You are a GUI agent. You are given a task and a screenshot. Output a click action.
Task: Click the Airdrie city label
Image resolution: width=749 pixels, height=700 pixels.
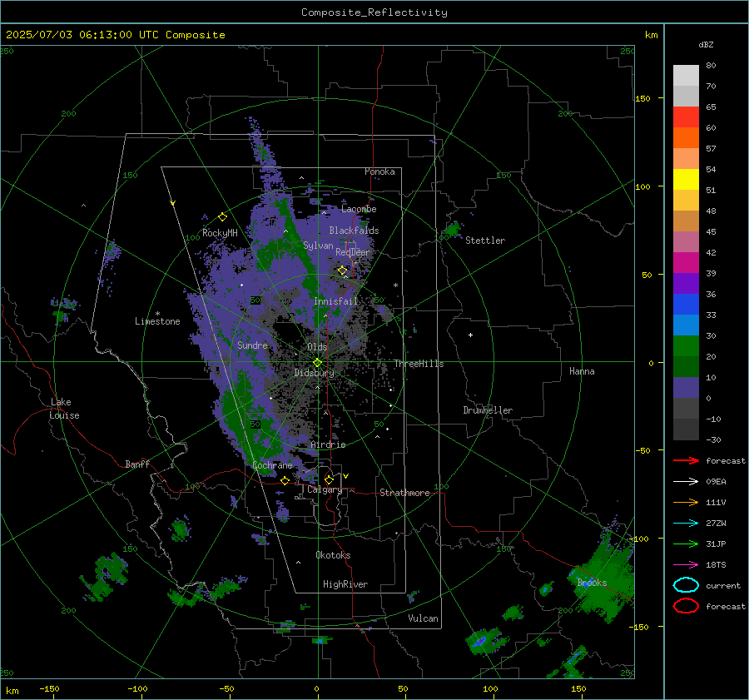[328, 444]
